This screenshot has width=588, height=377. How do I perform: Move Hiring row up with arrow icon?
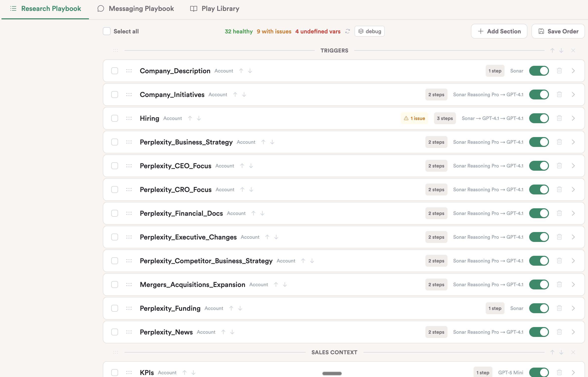(190, 118)
